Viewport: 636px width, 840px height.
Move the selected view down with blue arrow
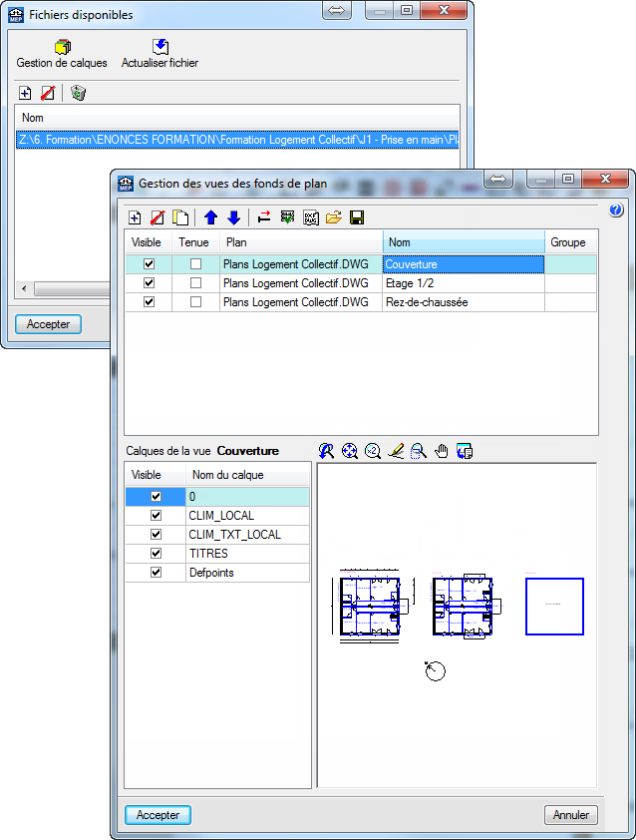tap(233, 217)
